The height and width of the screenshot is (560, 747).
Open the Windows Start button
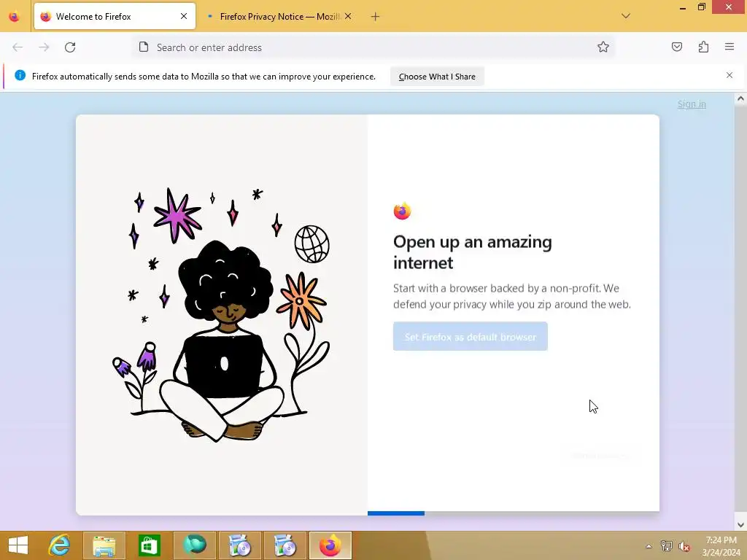[18, 545]
